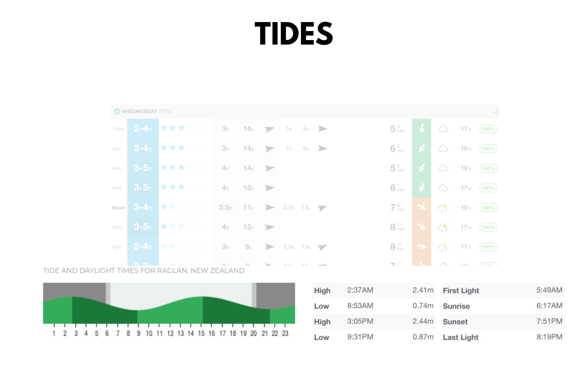Click the rain-and-sun weather icon at 3pm

443,227
